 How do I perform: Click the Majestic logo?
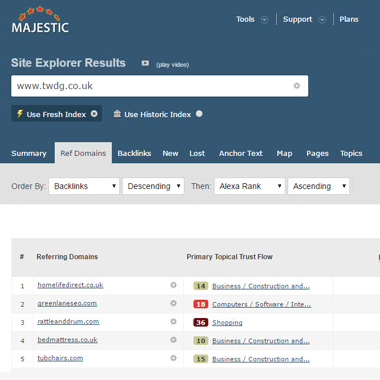[x=40, y=20]
